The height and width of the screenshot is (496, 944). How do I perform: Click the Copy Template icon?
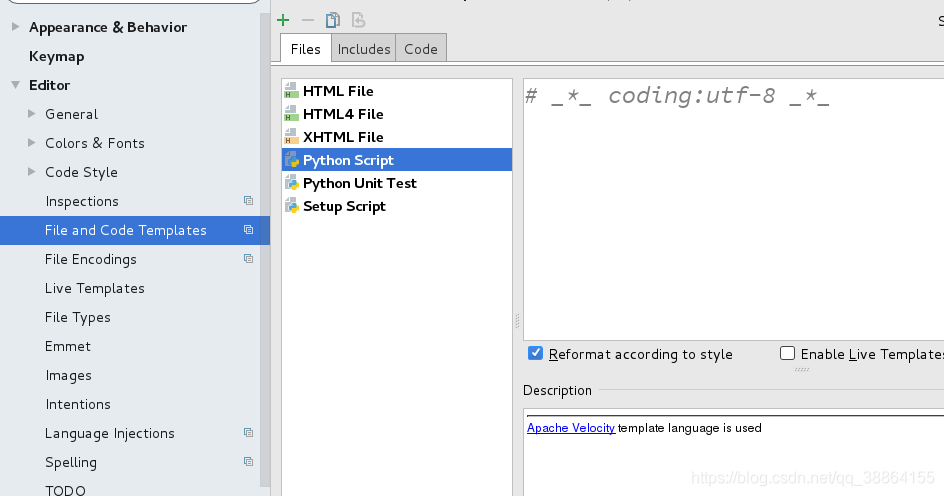click(332, 20)
